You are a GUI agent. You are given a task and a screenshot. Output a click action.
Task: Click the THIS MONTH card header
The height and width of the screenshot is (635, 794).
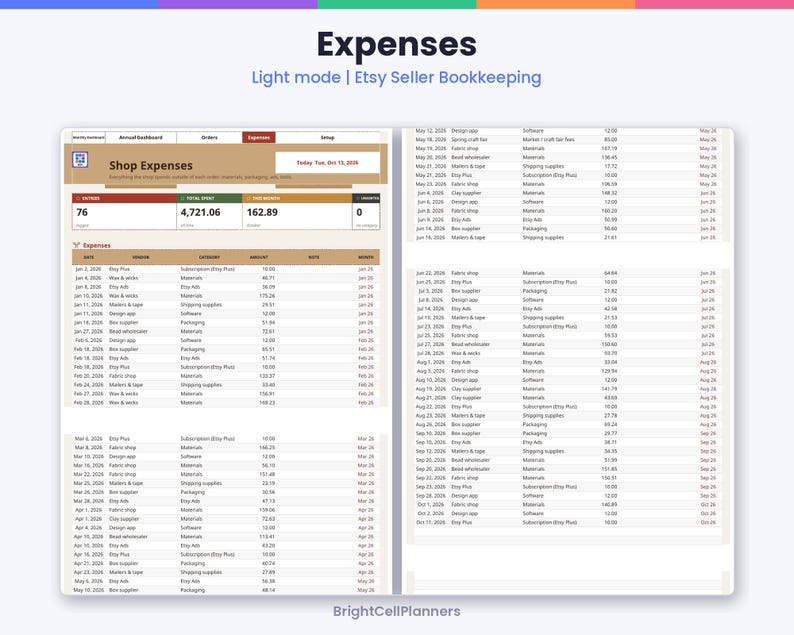coord(297,198)
